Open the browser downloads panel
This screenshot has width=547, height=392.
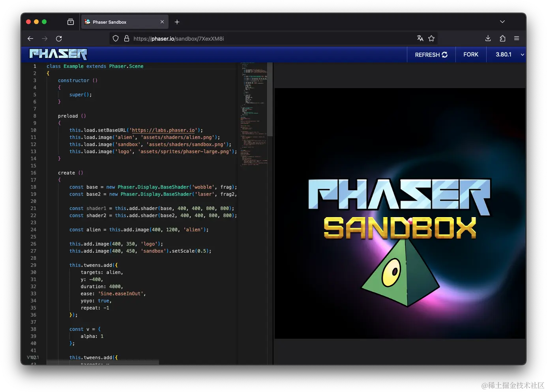point(488,38)
